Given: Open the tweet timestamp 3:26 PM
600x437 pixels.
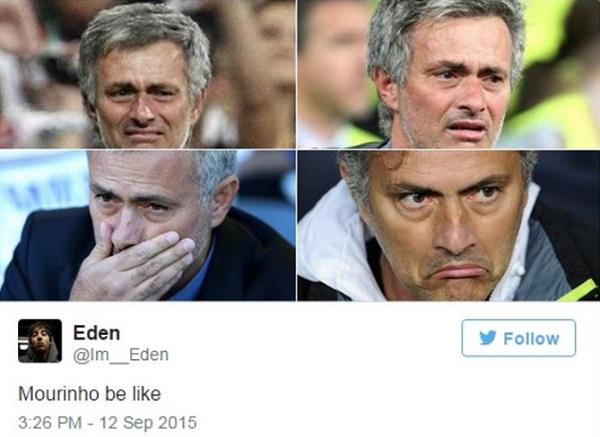Looking at the screenshot, I should click(50, 423).
